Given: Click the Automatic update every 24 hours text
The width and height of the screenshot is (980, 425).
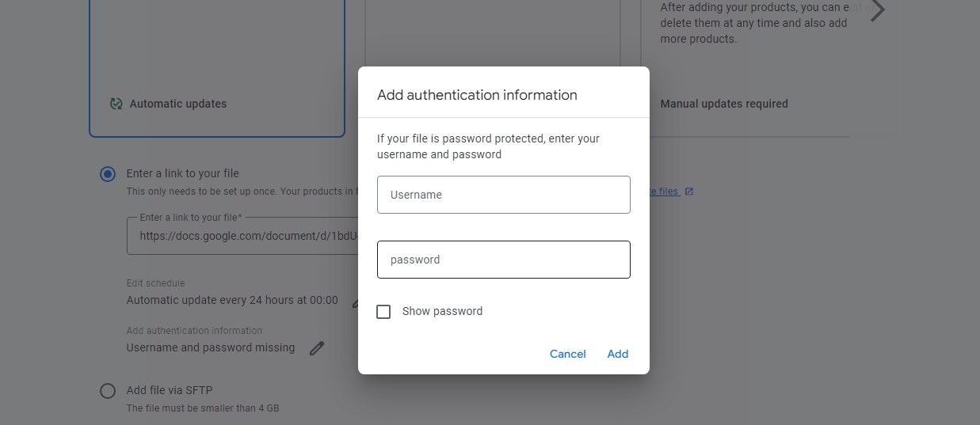Looking at the screenshot, I should tap(232, 301).
